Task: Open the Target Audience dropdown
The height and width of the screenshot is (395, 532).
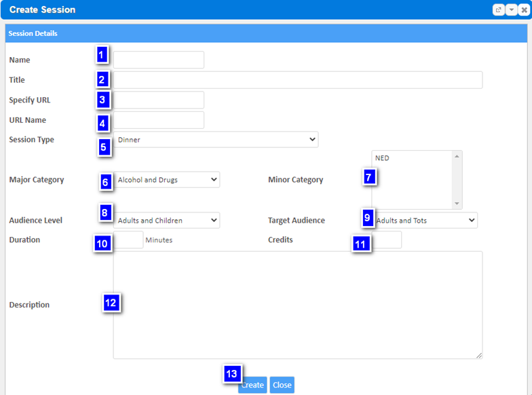Action: pyautogui.click(x=425, y=220)
